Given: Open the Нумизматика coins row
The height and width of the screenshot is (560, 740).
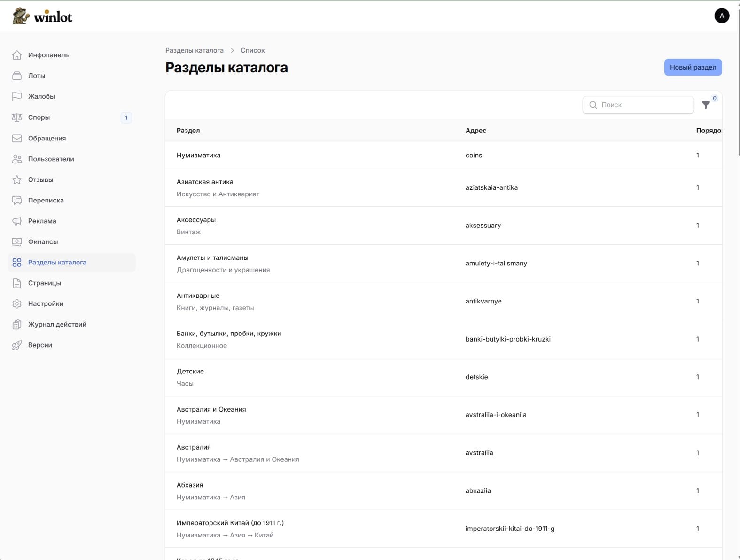Looking at the screenshot, I should pos(444,156).
